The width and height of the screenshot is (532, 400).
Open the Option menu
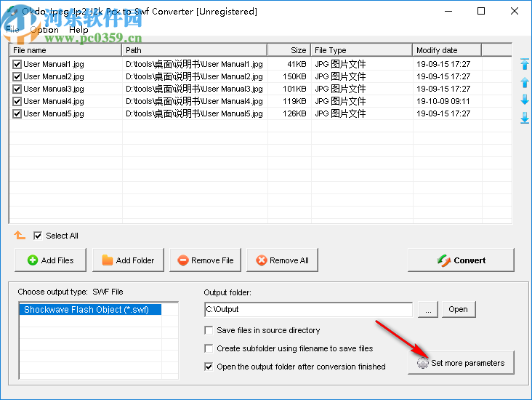(x=44, y=30)
